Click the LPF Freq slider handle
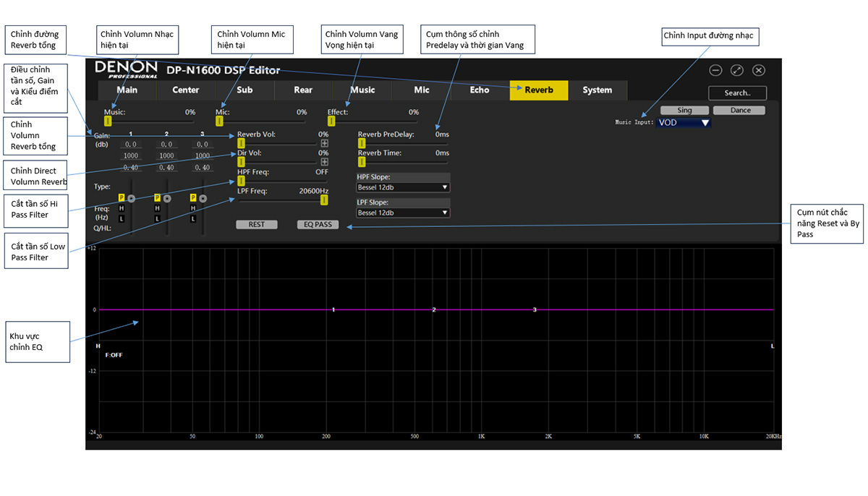This screenshot has width=868, height=496. point(324,200)
